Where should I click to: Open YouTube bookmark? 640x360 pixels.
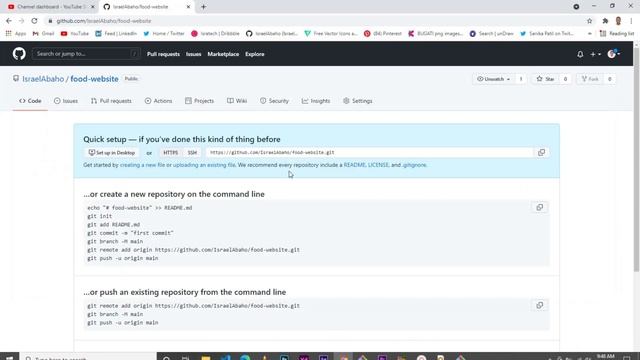[75, 33]
